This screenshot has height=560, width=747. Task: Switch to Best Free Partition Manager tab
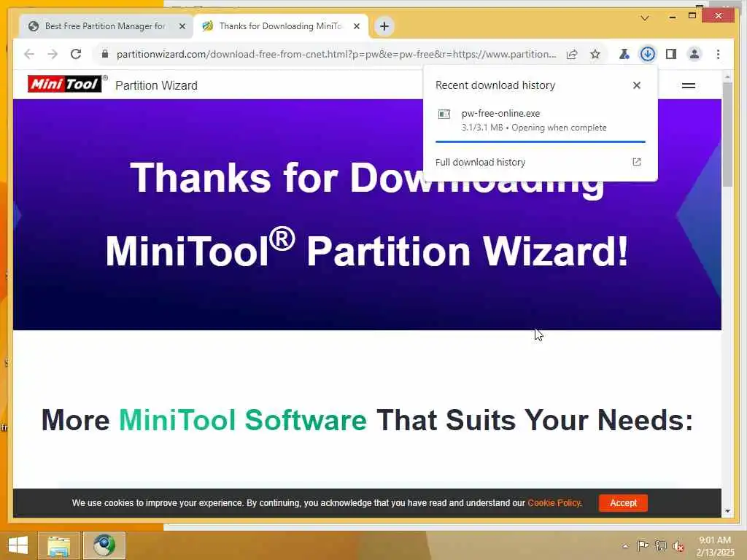tap(105, 26)
